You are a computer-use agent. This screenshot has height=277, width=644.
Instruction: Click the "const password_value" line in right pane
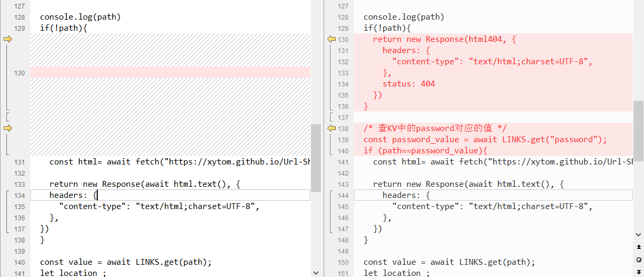pos(485,140)
